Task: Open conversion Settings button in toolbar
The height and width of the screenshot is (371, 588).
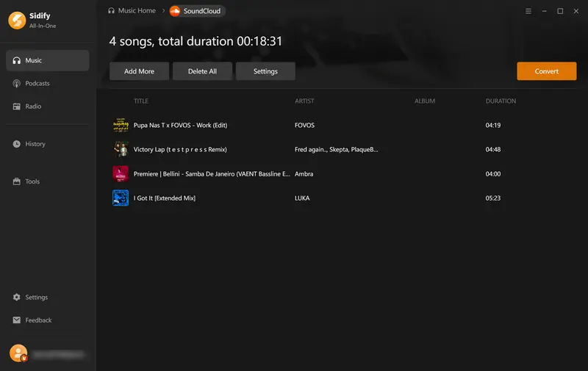Action: click(x=265, y=71)
